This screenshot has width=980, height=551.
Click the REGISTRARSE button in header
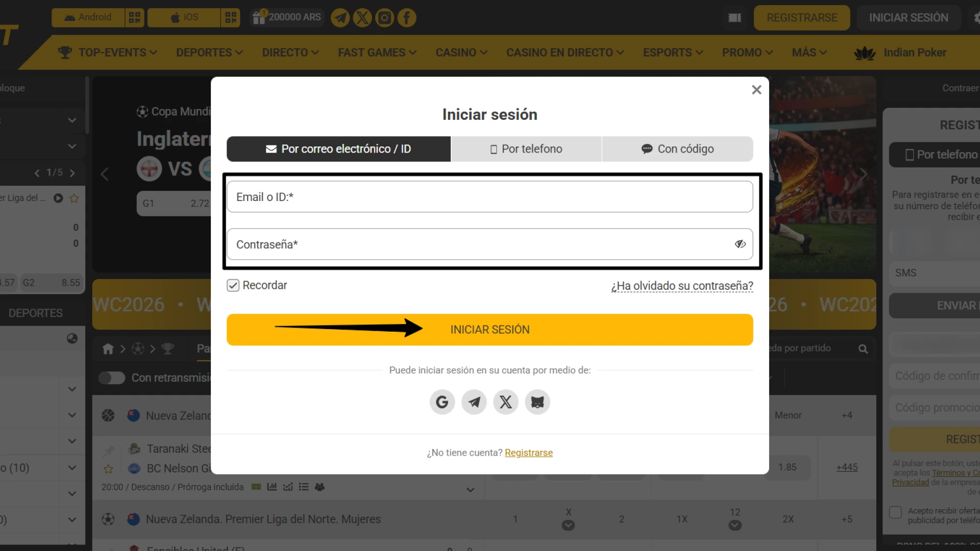click(x=802, y=18)
